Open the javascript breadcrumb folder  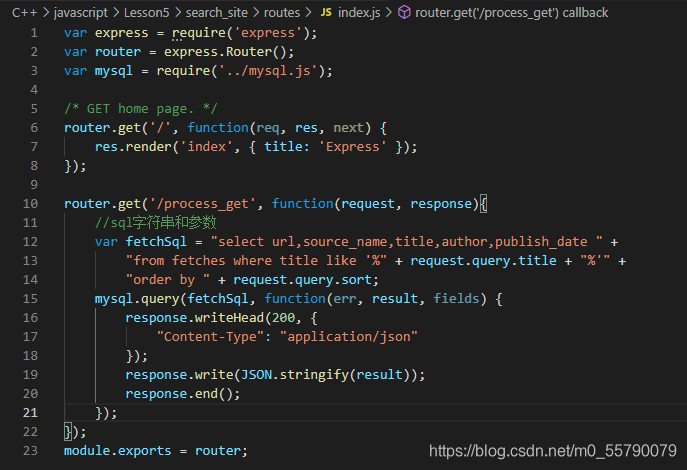(81, 13)
